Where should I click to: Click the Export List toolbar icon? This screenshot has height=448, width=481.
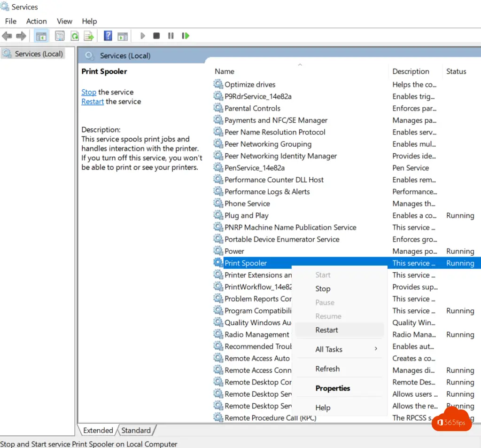coord(88,36)
